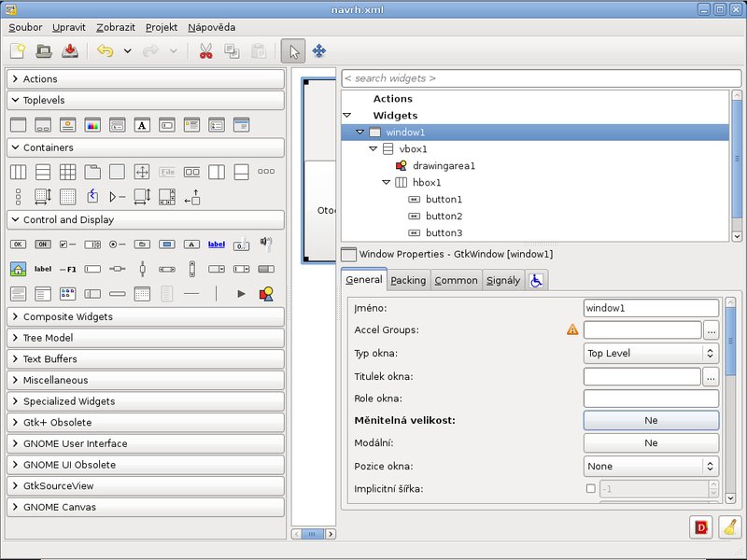
Task: Focus the search widgets field
Action: [x=542, y=78]
